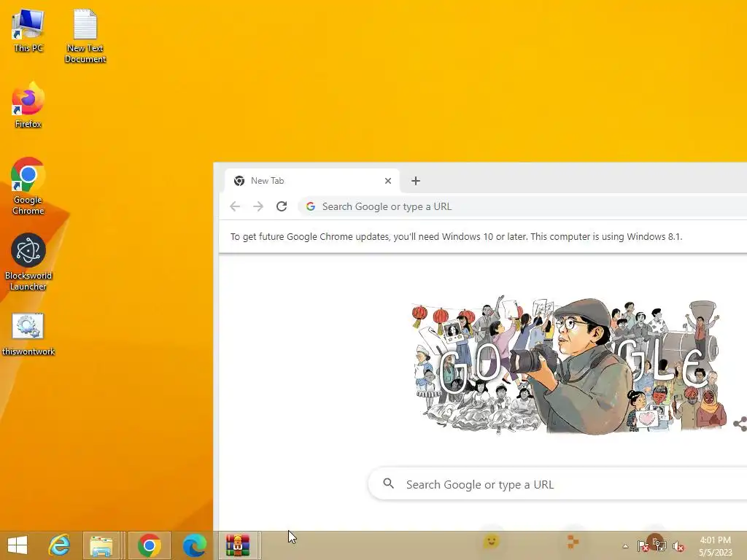
Task: Select the Google Chrome desktop shortcut
Action: coord(28,186)
